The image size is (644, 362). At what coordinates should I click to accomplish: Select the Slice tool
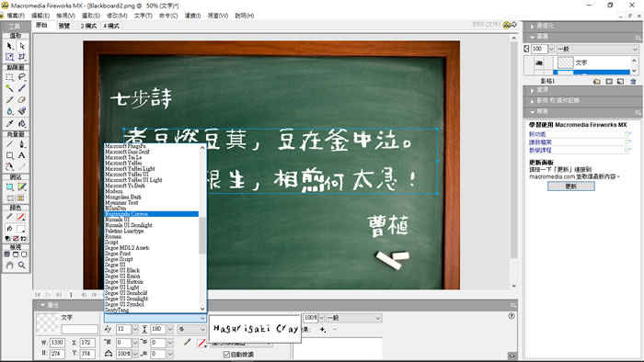[22, 187]
